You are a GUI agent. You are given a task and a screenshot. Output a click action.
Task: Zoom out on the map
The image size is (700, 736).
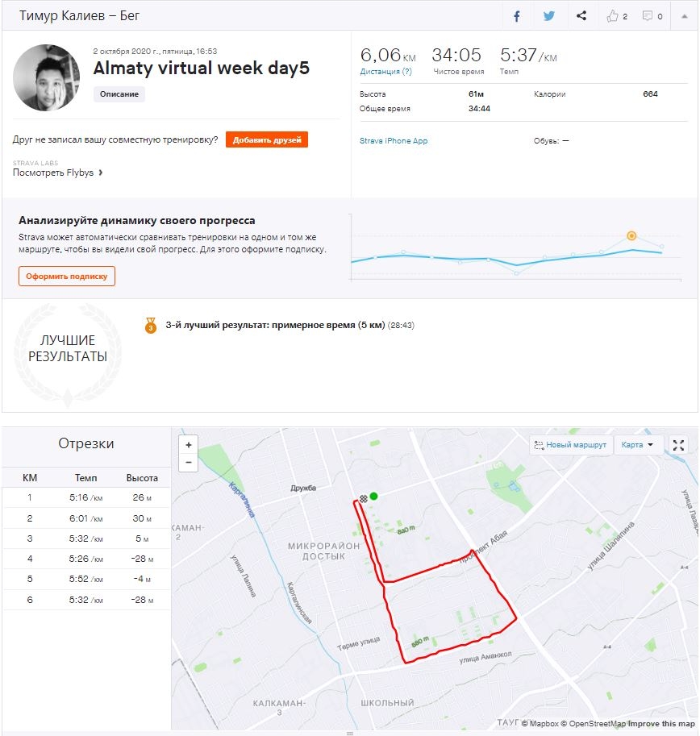[x=189, y=462]
